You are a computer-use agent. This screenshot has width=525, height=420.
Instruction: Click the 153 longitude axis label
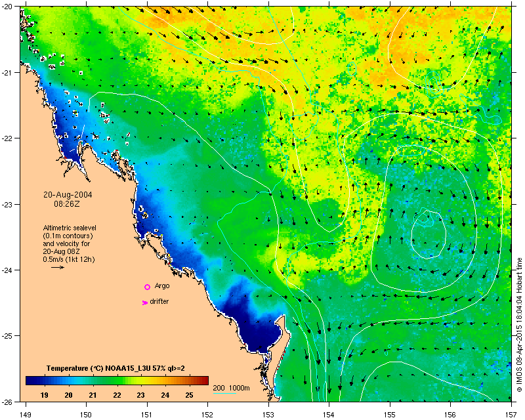pos(268,415)
